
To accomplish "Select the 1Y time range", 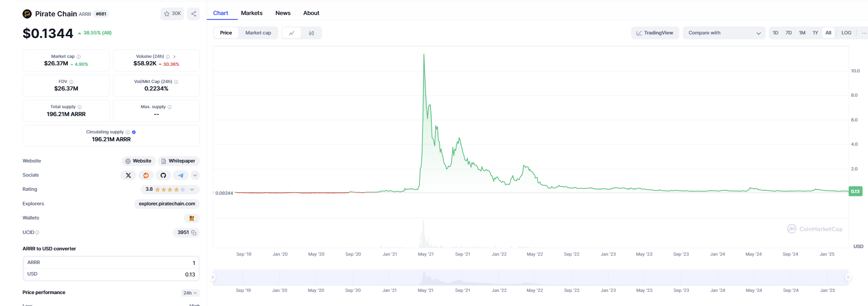I will 816,33.
